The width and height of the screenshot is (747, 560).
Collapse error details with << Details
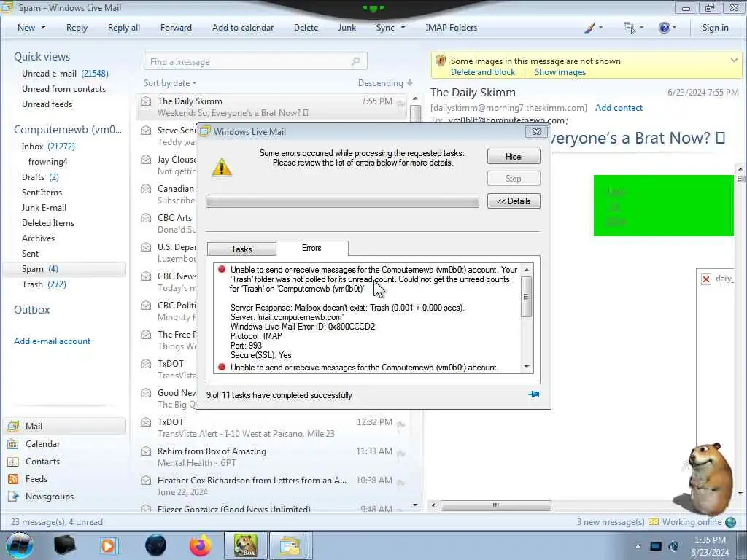(x=514, y=201)
